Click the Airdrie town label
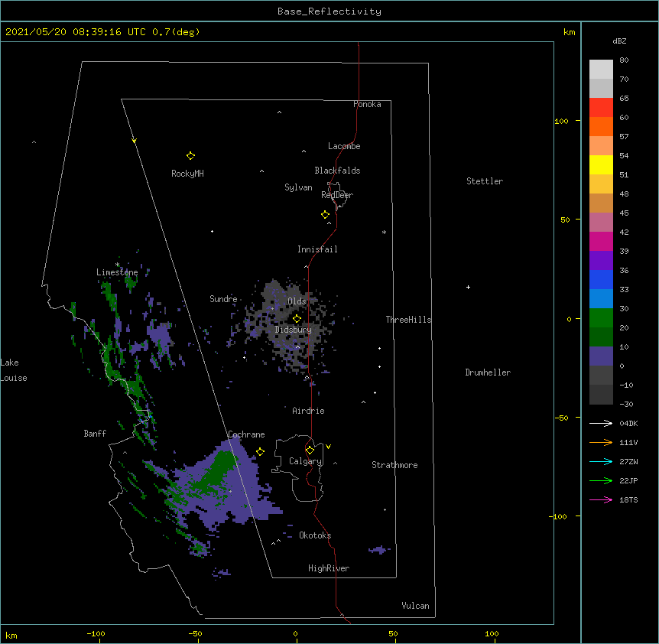 tap(308, 411)
